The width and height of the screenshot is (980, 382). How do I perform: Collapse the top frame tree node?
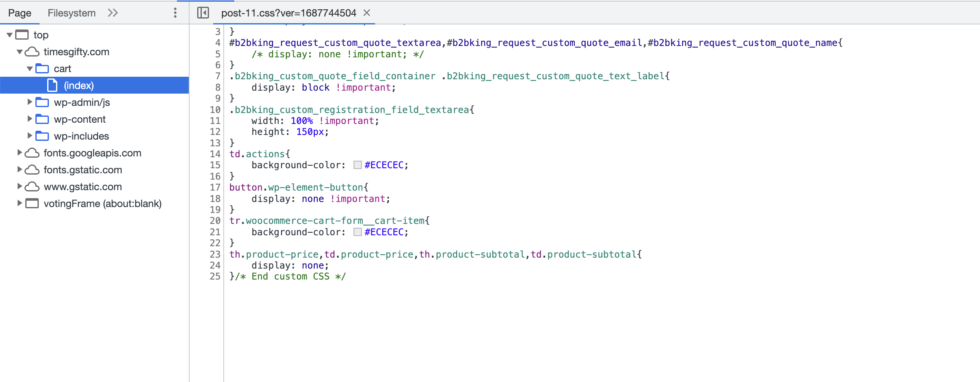click(9, 35)
